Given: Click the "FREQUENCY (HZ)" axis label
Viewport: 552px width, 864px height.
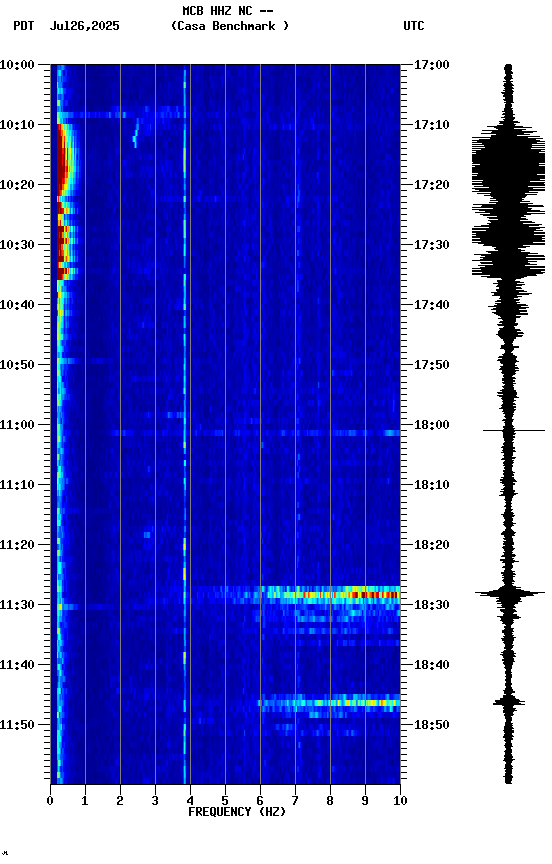Looking at the screenshot, I should coord(237,812).
